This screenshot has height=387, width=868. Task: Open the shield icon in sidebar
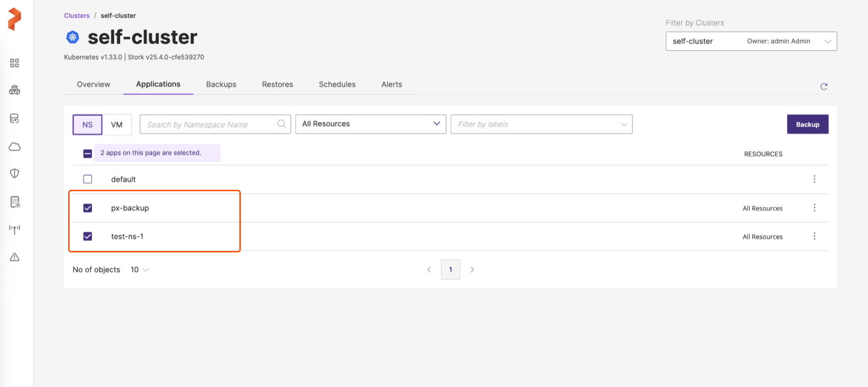(x=14, y=174)
